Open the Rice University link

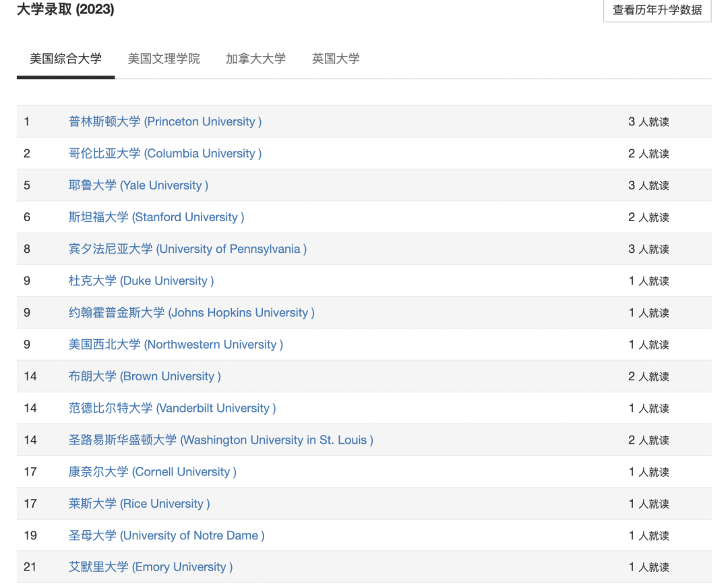pyautogui.click(x=139, y=504)
